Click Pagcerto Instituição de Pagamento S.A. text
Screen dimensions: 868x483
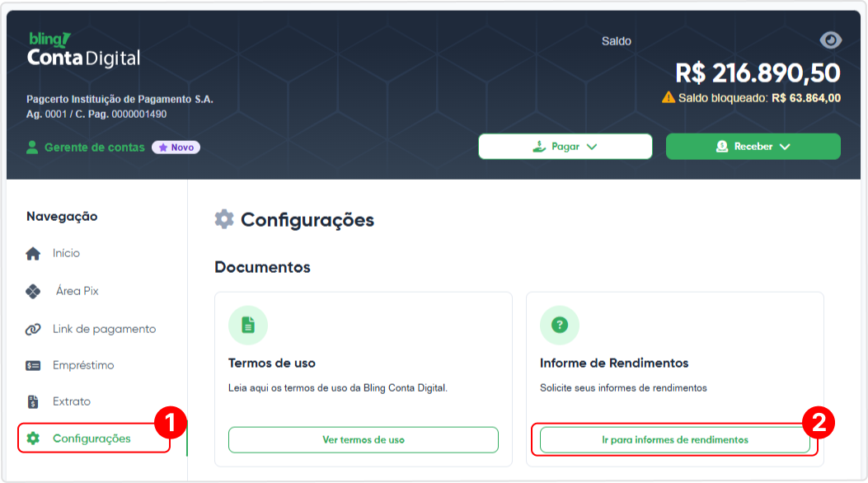[120, 99]
